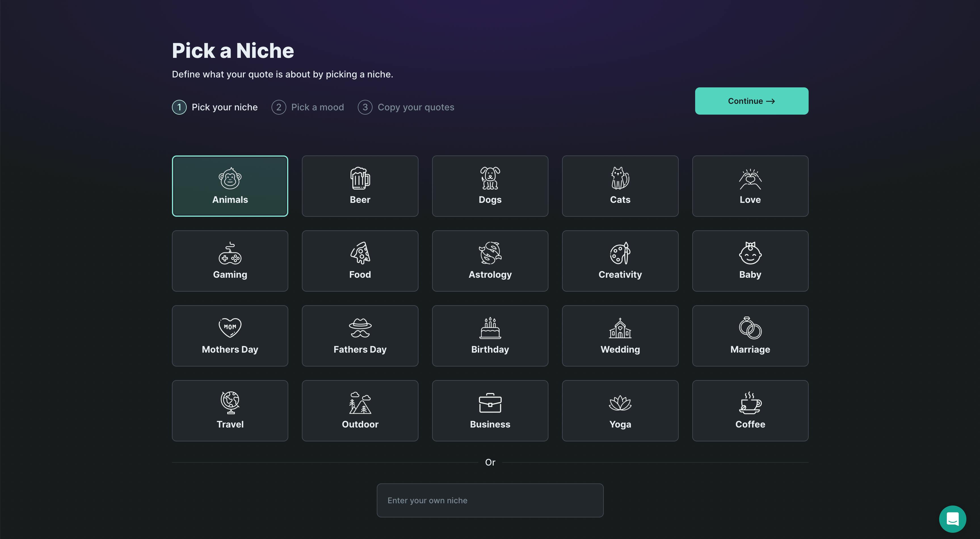
Task: Select the Coffee cup icon
Action: 750,403
